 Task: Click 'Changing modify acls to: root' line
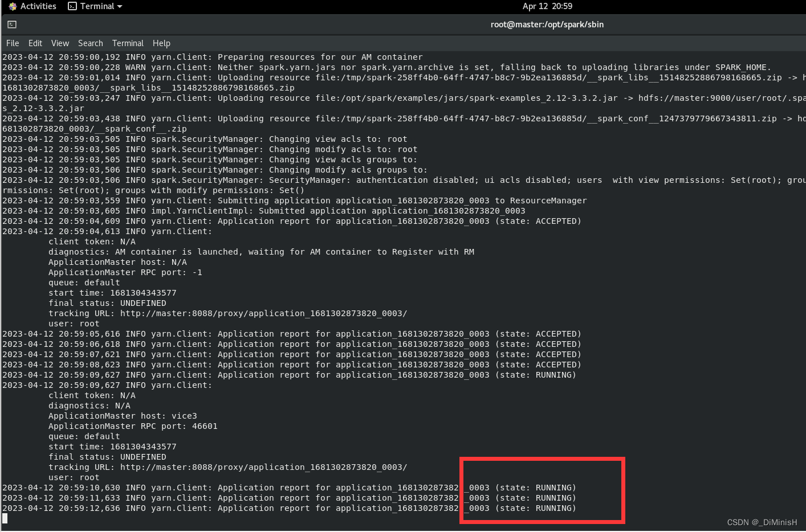click(210, 149)
